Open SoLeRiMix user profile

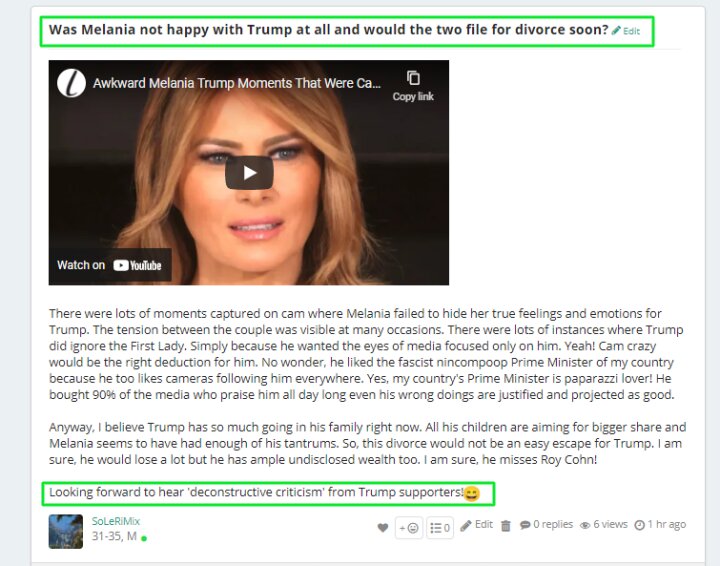pos(116,521)
